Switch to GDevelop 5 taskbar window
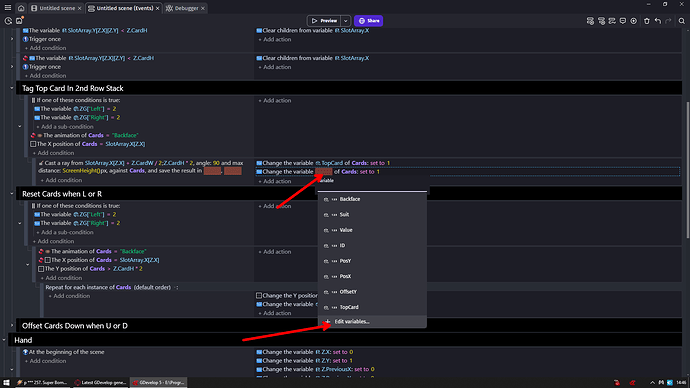This screenshot has height=388, width=690. coord(159,383)
